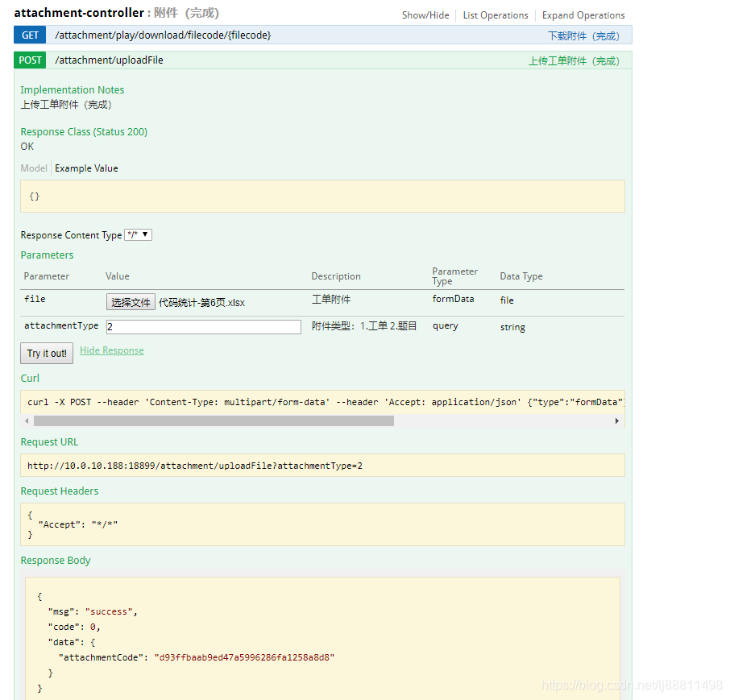Switch to the Model tab
Screen dimensions: 730x700
click(33, 168)
